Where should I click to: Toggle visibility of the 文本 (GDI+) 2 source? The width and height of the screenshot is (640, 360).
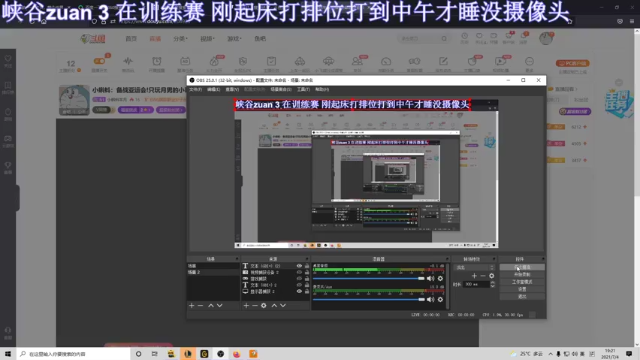pyautogui.click(x=299, y=285)
